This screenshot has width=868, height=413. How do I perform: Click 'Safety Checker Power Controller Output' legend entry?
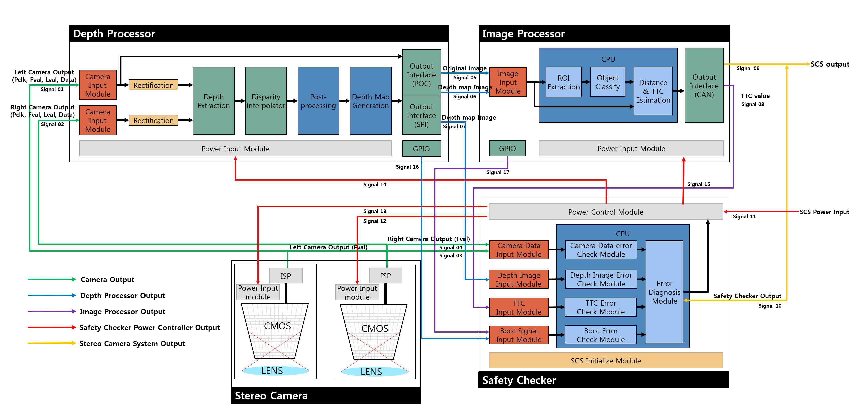click(x=150, y=327)
